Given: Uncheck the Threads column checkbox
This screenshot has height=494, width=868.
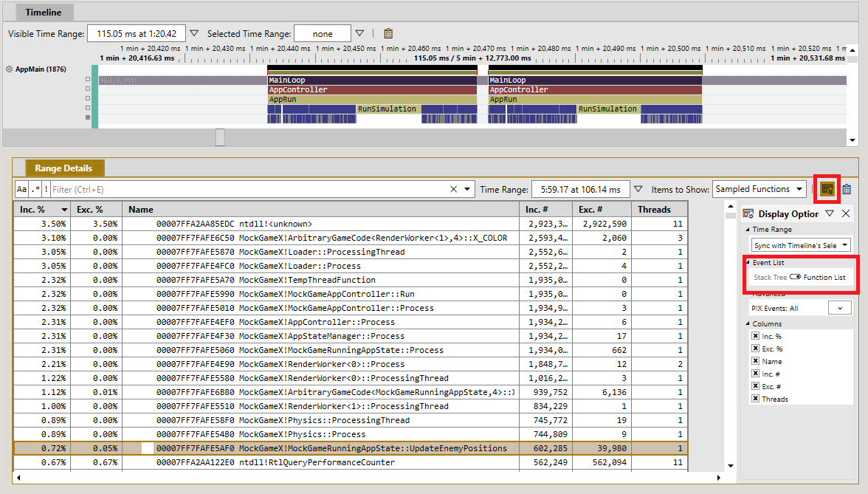Looking at the screenshot, I should point(755,399).
